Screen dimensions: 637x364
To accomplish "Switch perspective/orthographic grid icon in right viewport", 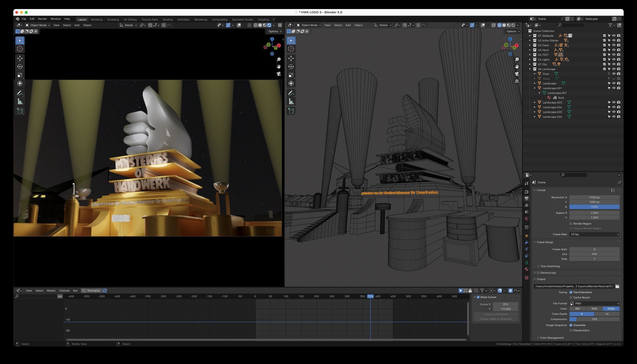I will coord(517,81).
